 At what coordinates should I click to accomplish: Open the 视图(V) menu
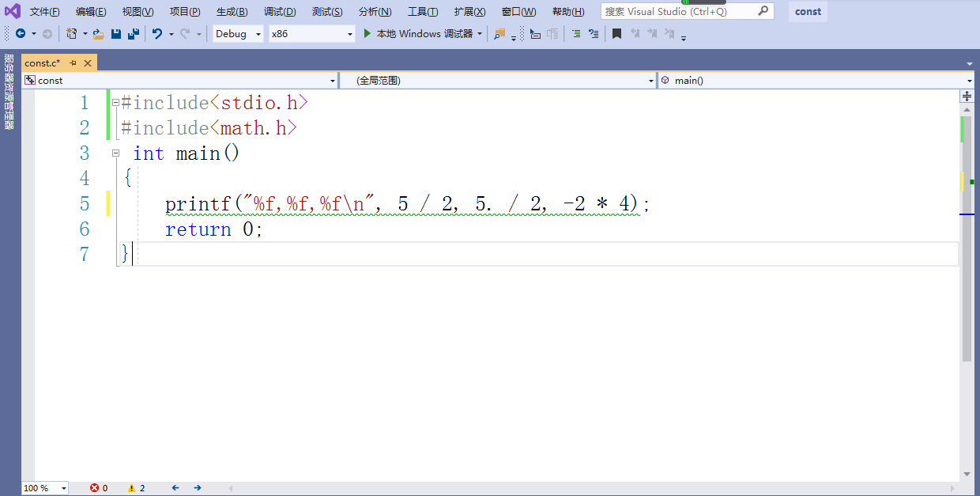point(138,12)
